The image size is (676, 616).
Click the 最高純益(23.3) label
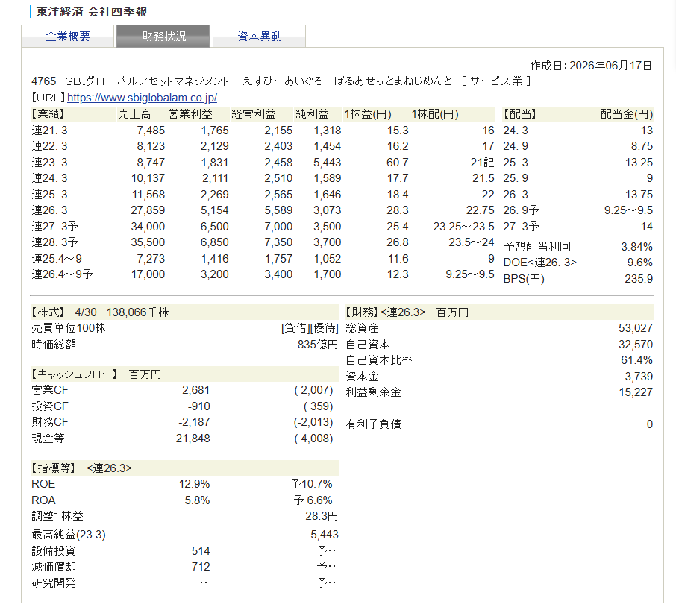click(69, 535)
